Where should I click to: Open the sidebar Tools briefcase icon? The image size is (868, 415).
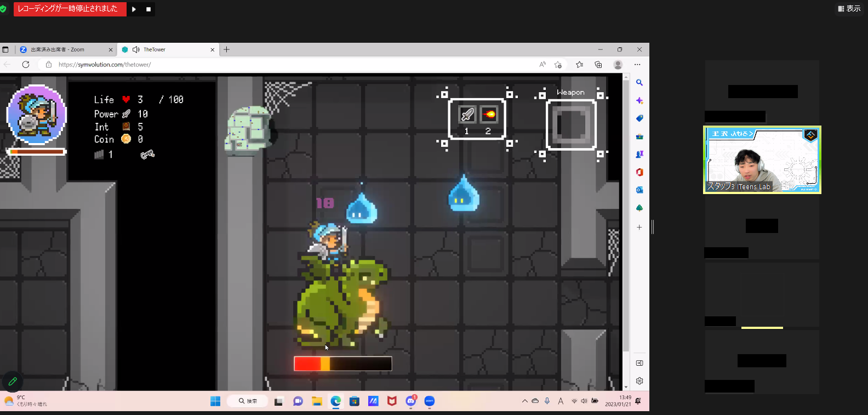tap(639, 137)
